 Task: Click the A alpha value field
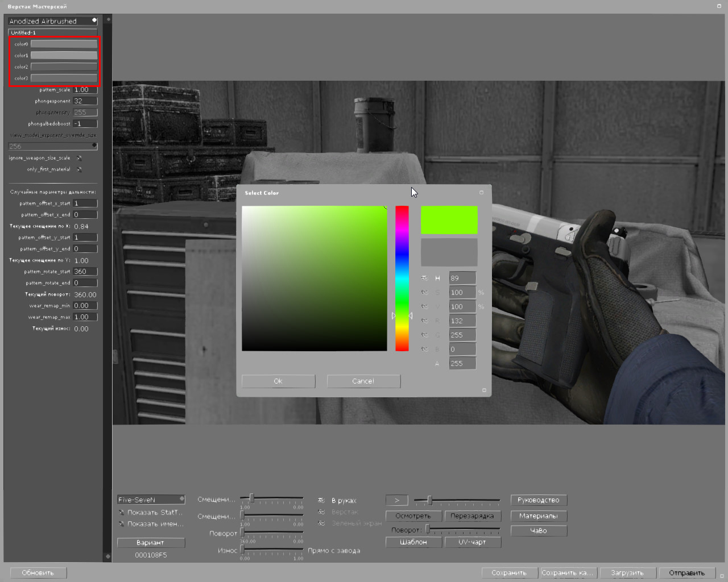(x=462, y=363)
